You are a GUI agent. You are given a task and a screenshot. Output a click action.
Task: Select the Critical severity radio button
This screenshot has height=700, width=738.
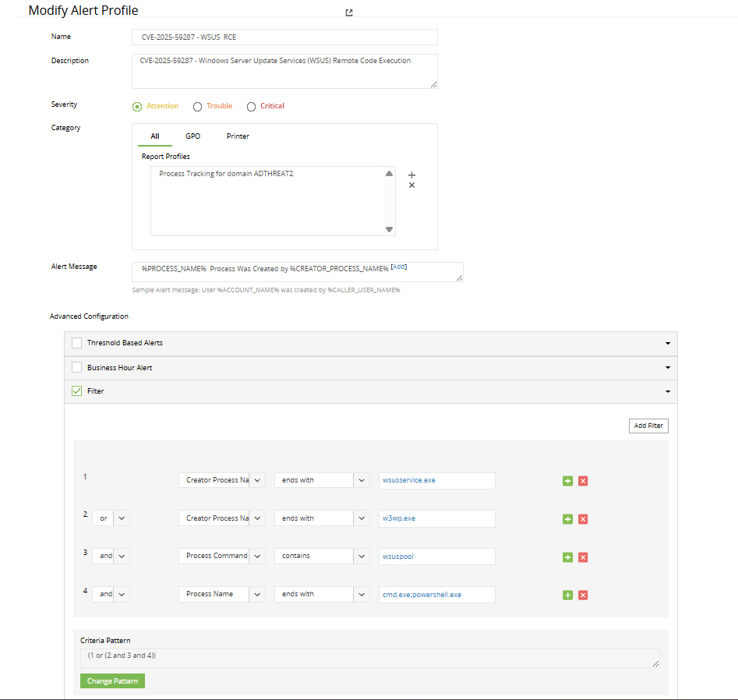click(251, 107)
